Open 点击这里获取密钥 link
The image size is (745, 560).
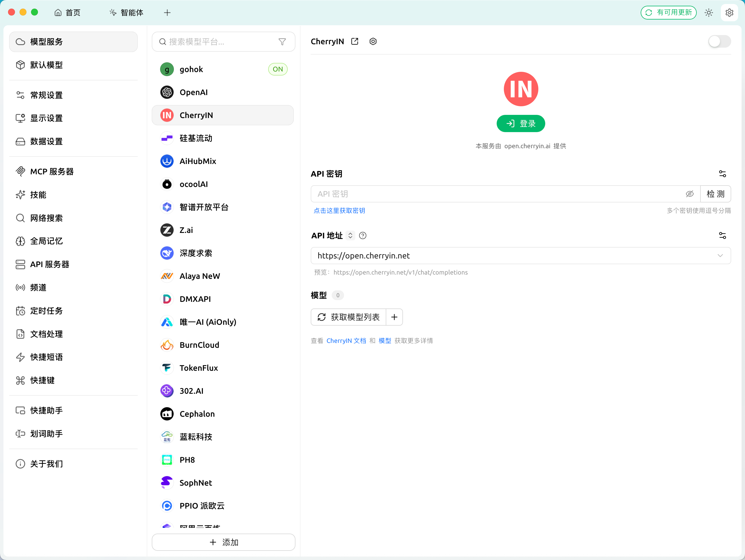[x=339, y=211]
